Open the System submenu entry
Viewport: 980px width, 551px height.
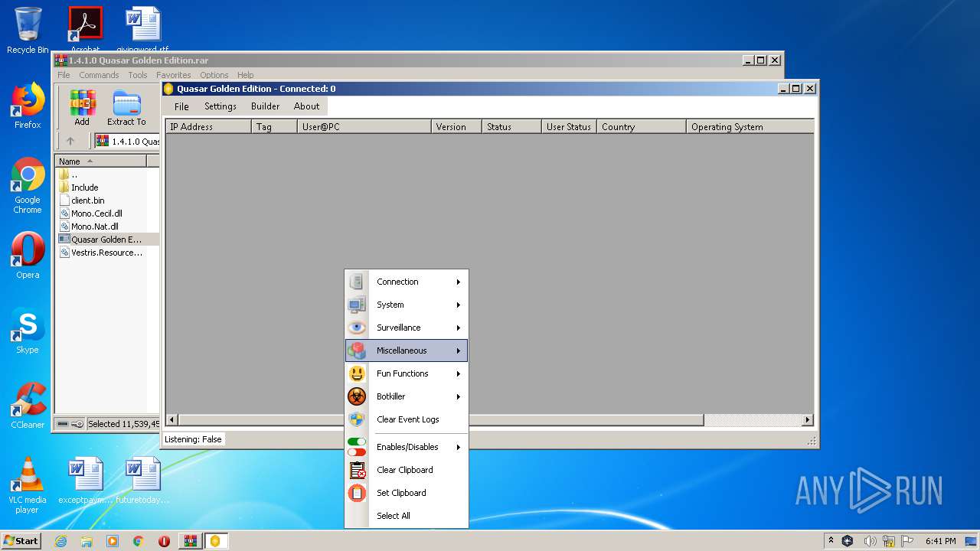[407, 305]
